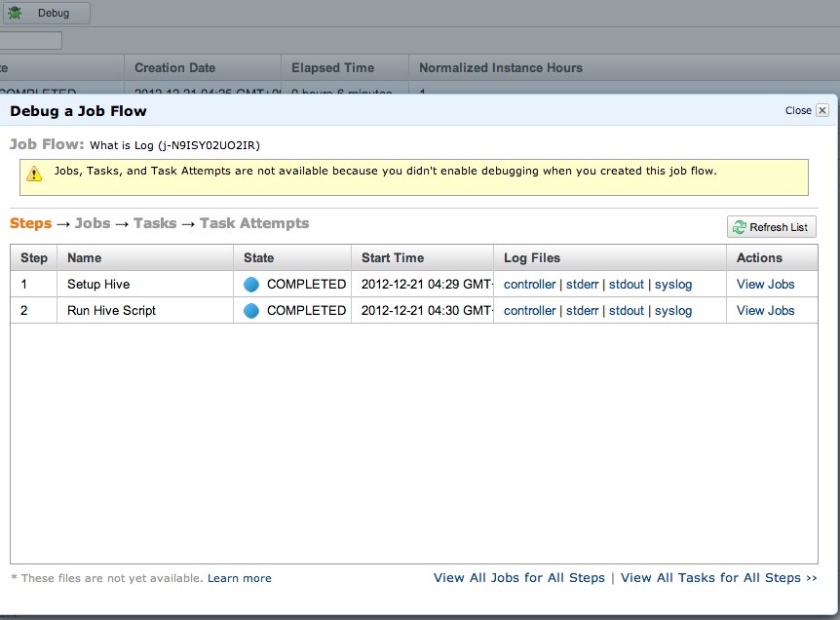
Task: Select the Run Hive Script row name
Action: pyautogui.click(x=111, y=311)
